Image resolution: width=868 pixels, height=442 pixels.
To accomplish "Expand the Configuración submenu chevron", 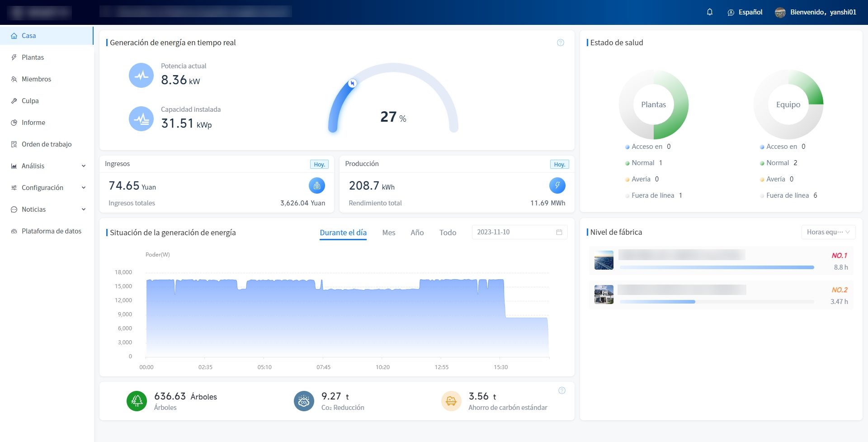I will [x=84, y=188].
